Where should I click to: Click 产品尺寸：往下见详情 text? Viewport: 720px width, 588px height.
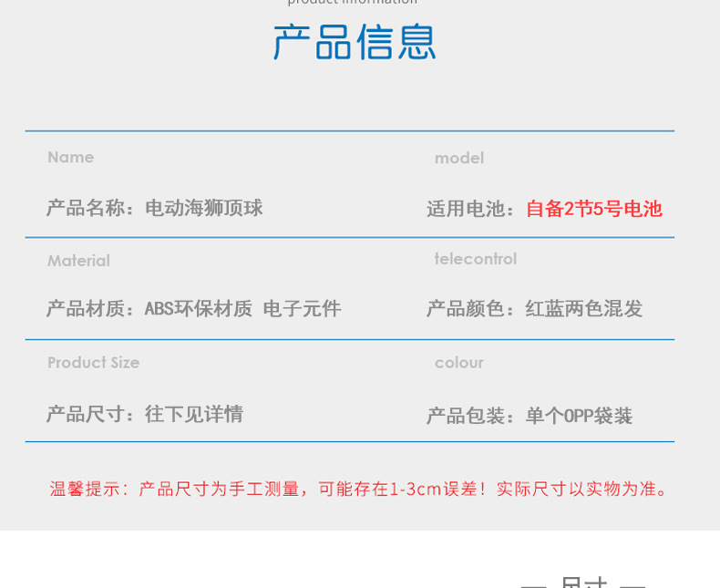click(145, 414)
